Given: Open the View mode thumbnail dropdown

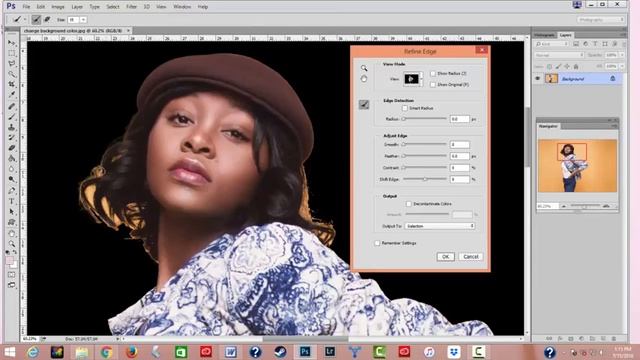Looking at the screenshot, I should point(413,79).
